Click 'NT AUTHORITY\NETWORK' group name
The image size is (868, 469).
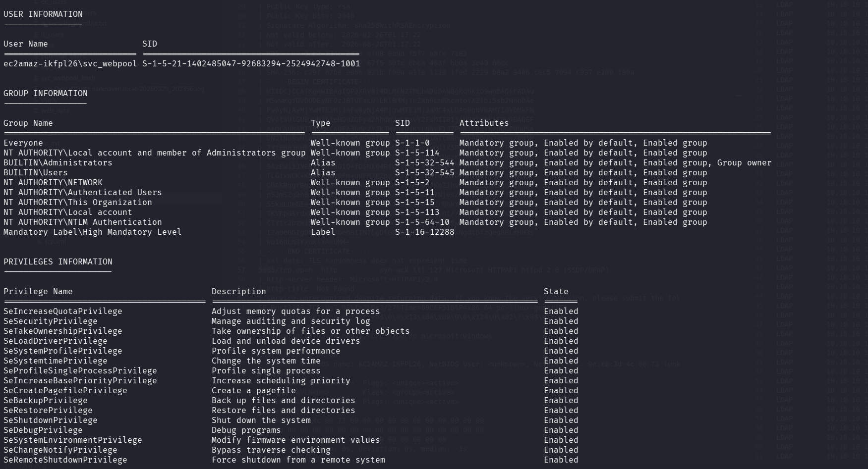[53, 182]
